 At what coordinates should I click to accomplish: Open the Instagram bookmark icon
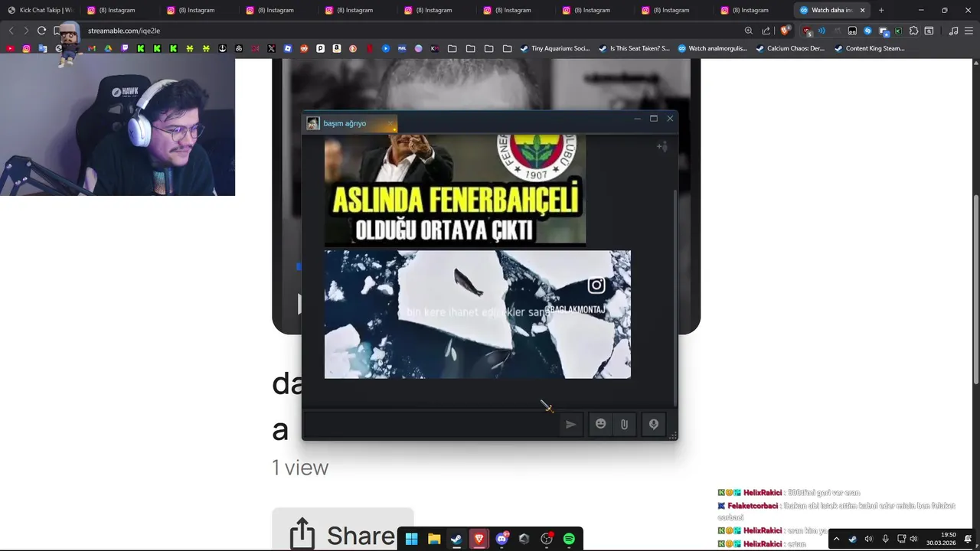(26, 48)
